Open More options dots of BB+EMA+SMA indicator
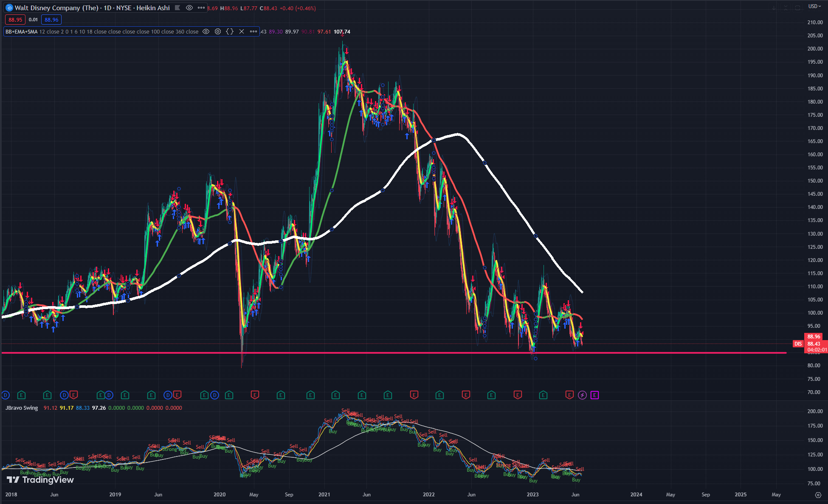Screen dimensions: 828x504 point(253,31)
